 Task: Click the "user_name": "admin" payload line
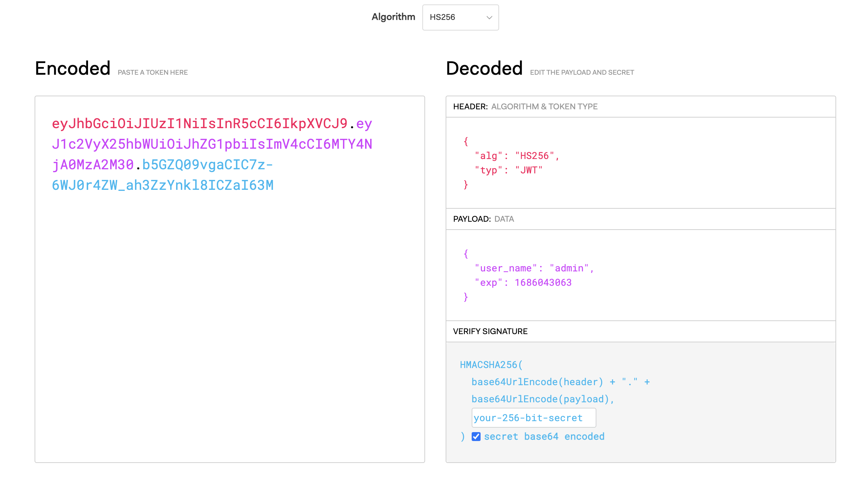(534, 268)
